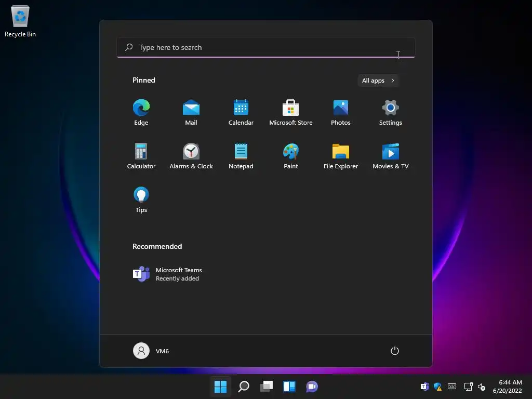Click the network icon in system tray
The height and width of the screenshot is (399, 532).
click(x=469, y=386)
